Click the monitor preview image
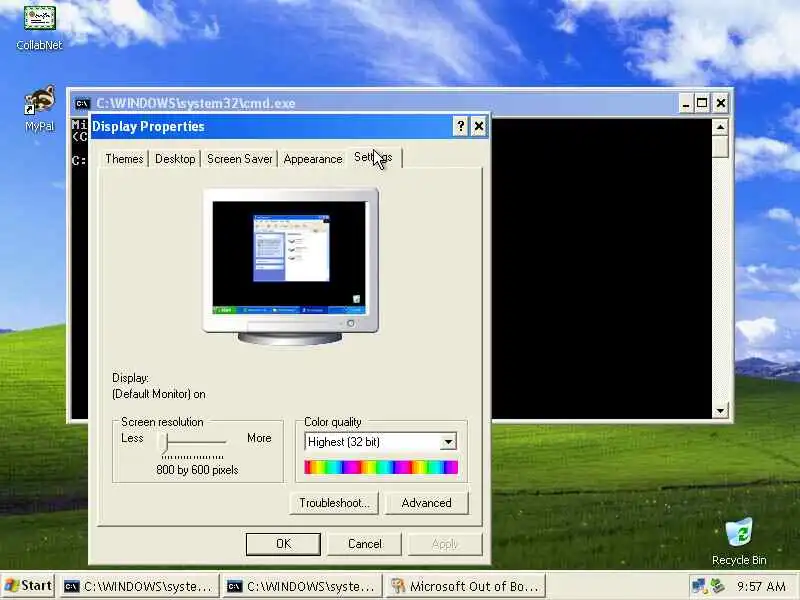Screen dimensions: 800x600 pyautogui.click(x=290, y=266)
